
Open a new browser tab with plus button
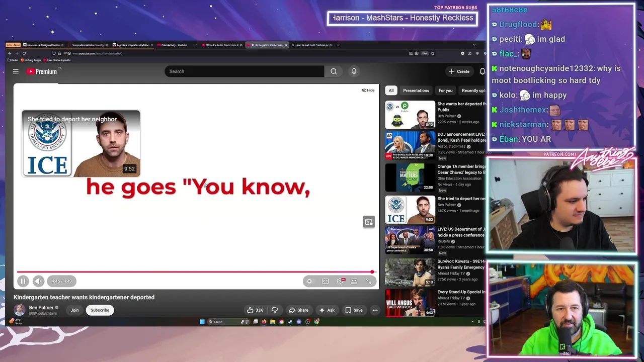tap(338, 45)
